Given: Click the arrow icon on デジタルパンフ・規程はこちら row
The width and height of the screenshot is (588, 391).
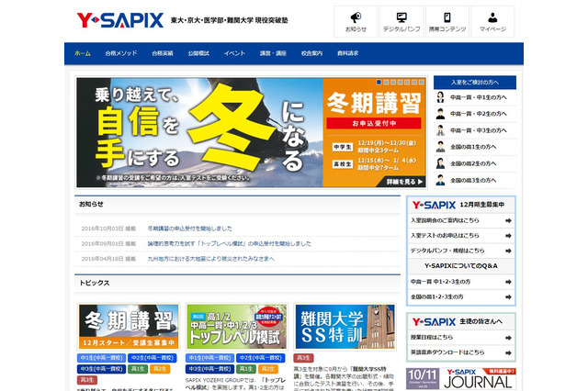Looking at the screenshot, I should point(508,251).
